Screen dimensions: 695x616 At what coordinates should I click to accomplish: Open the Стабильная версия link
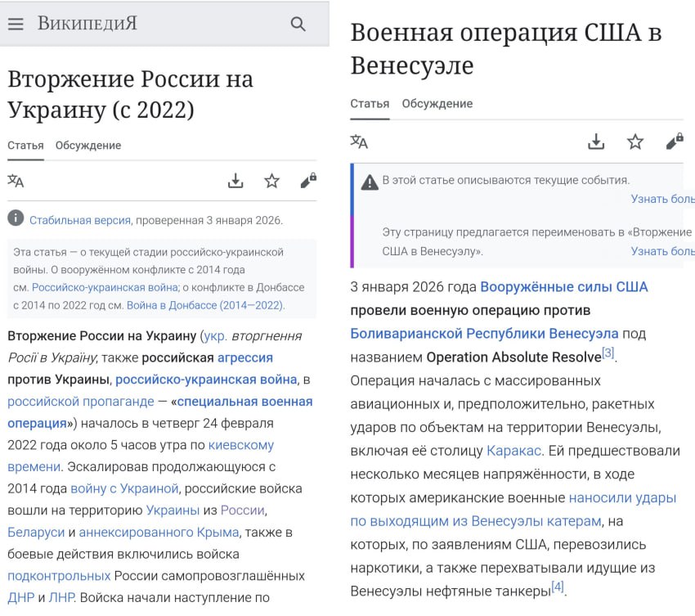(x=79, y=220)
